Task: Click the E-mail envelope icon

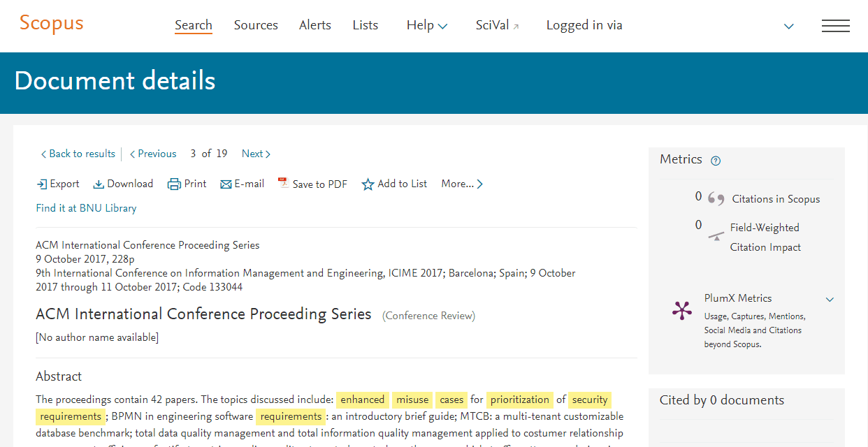Action: pos(226,184)
